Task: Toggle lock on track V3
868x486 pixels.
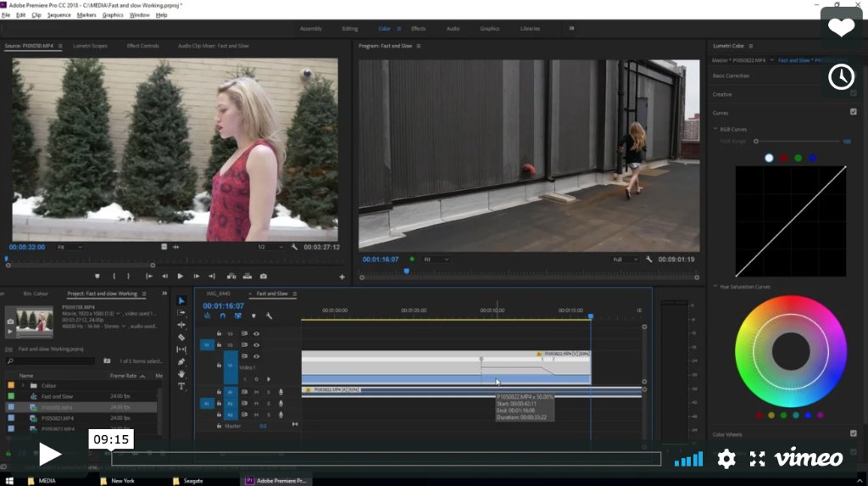Action: point(219,333)
